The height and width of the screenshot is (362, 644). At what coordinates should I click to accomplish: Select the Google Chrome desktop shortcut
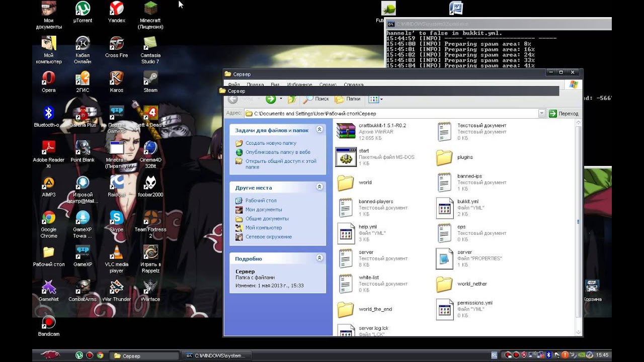click(49, 224)
